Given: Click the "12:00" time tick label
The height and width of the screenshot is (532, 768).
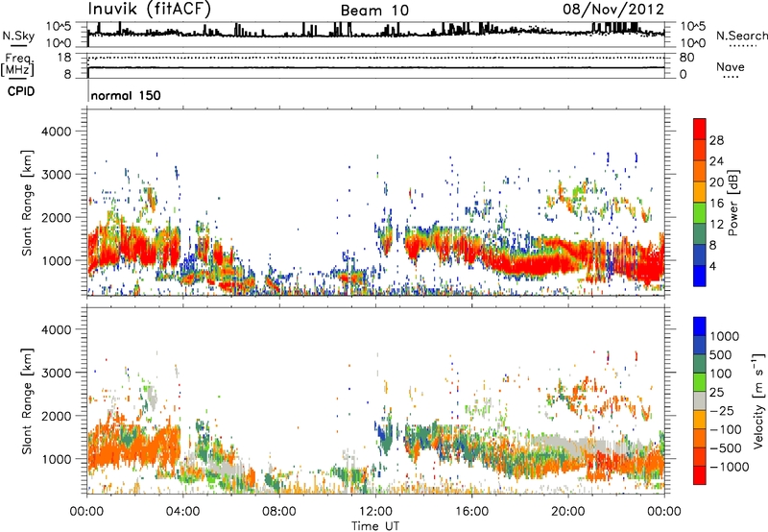Looking at the screenshot, I should point(375,512).
